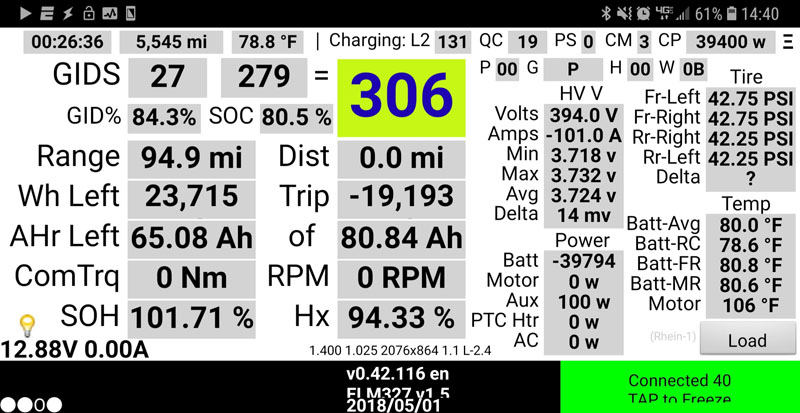
Task: Tap the Bluetooth icon in status bar
Action: 606,13
